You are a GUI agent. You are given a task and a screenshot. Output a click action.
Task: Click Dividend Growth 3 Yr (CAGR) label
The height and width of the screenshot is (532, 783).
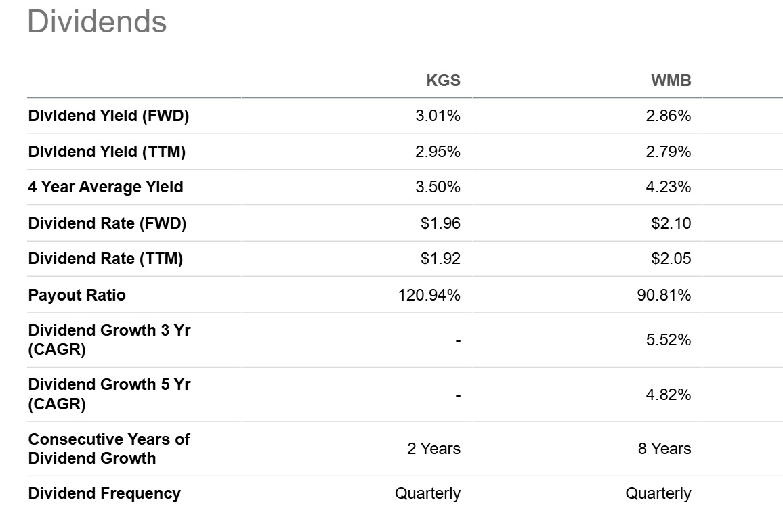tap(109, 339)
